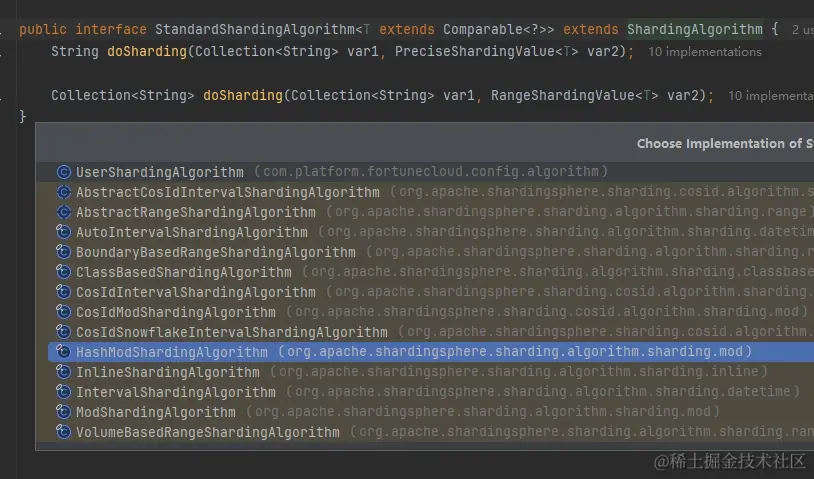Click the class icon for ClassBasedShardingAlgorithm

click(x=63, y=272)
